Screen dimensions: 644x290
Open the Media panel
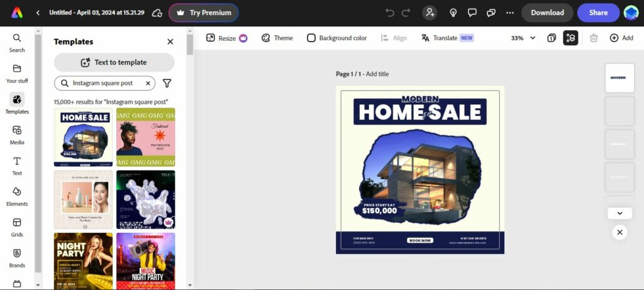(17, 134)
